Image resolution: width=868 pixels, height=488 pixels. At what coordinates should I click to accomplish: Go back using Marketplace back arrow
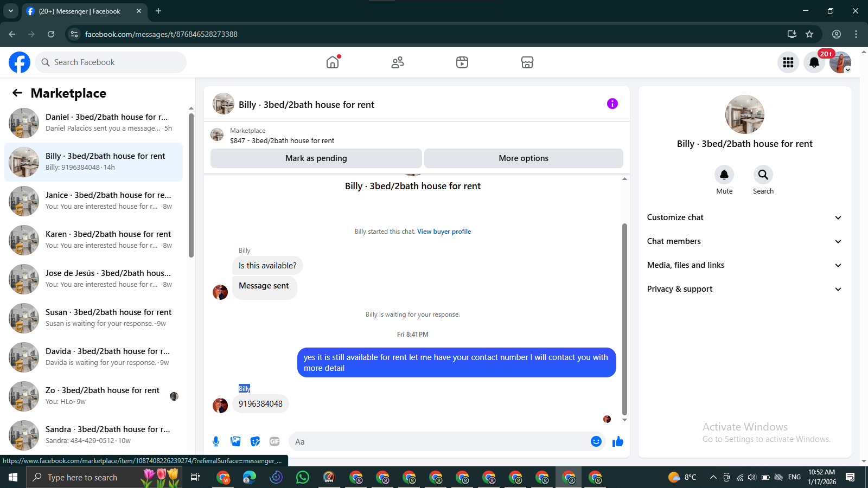tap(17, 93)
